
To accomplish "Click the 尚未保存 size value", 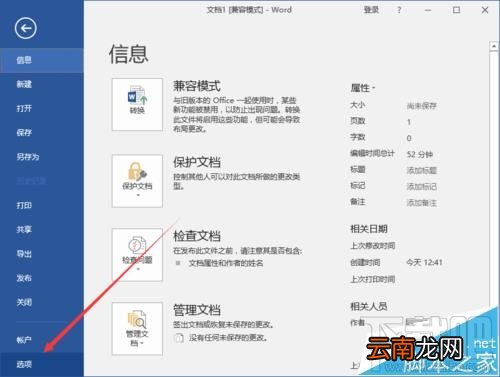I will (422, 106).
